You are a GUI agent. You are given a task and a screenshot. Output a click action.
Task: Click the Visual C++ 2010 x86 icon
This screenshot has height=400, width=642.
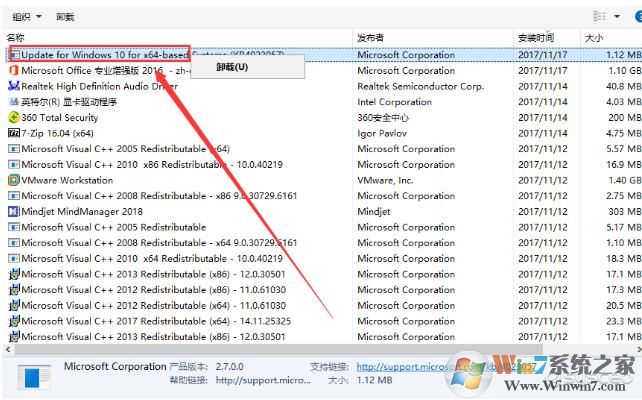click(x=14, y=165)
